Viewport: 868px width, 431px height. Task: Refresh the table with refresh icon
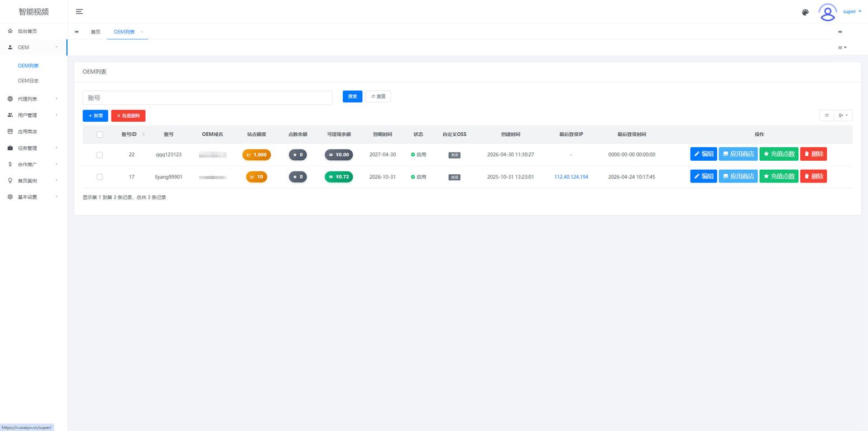(827, 116)
